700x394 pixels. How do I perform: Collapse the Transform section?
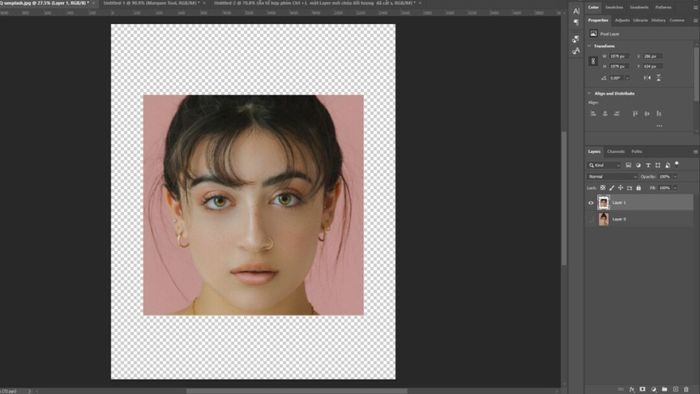(589, 46)
